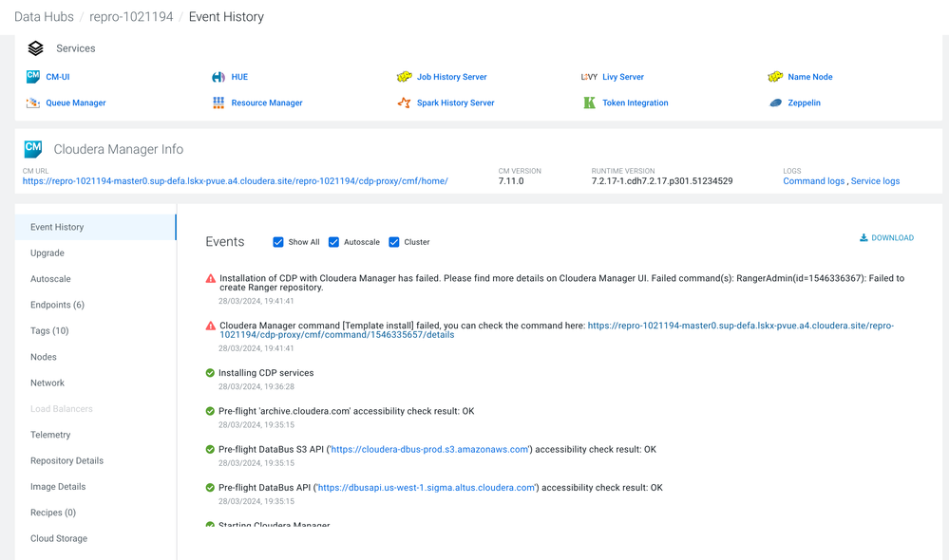Image resolution: width=949 pixels, height=560 pixels.
Task: Click the runtime version value 7.2.17-1.cdh7.2.17.p301.51234529
Action: click(662, 181)
